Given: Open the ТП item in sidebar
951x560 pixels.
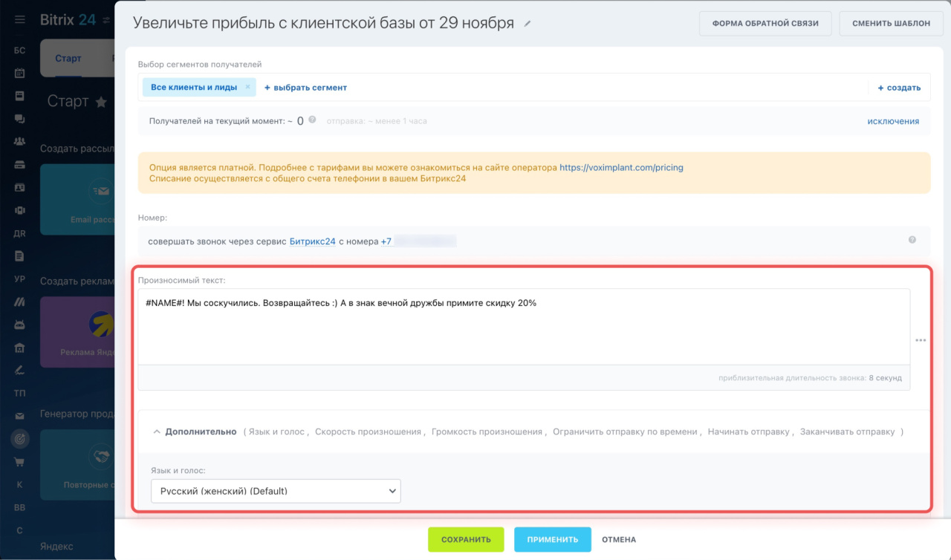Looking at the screenshot, I should [x=20, y=393].
